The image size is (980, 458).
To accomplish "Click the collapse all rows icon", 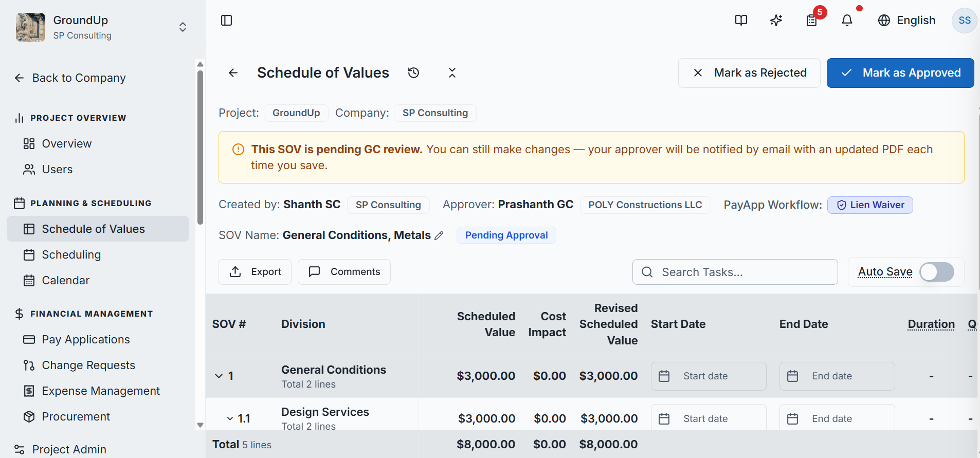I will click(452, 73).
